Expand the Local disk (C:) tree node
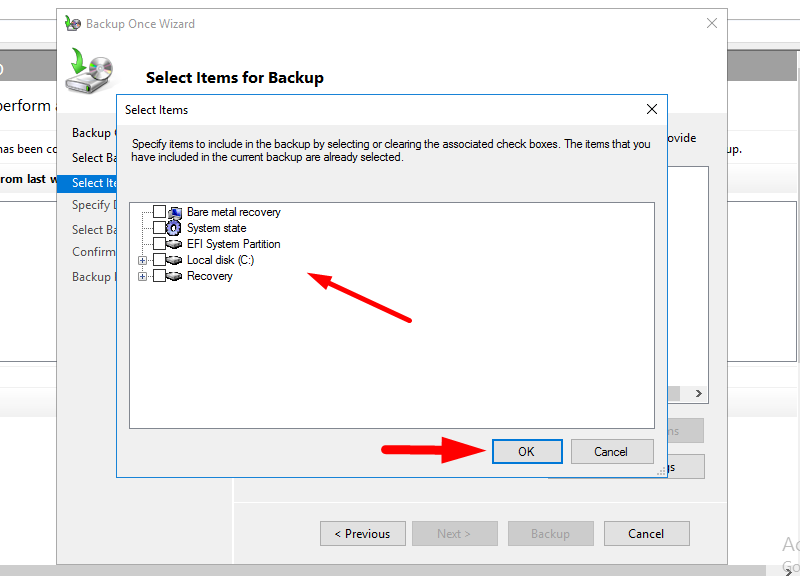This screenshot has width=800, height=576. tap(143, 260)
